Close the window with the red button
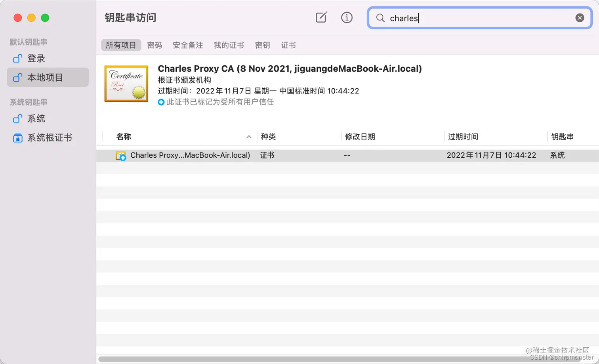Viewport: 599px width, 364px height. (x=17, y=18)
